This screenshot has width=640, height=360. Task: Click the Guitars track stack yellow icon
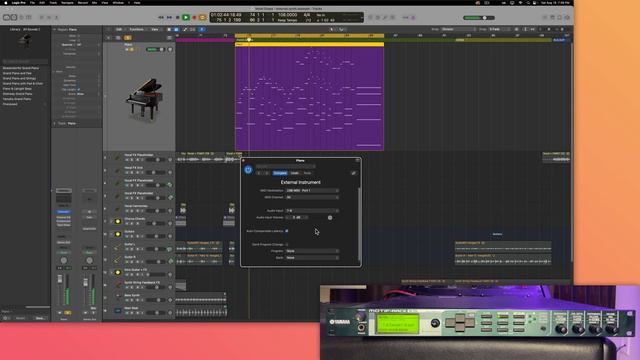coord(118,234)
